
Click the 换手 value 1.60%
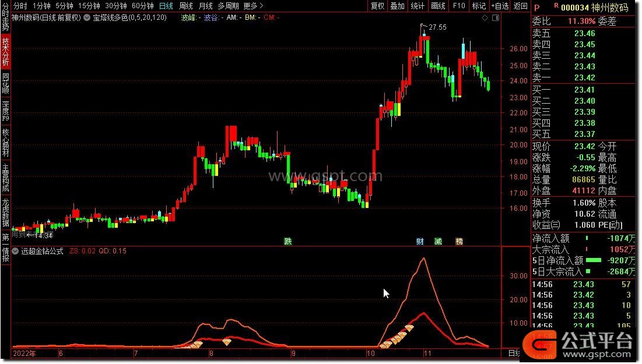tap(584, 203)
